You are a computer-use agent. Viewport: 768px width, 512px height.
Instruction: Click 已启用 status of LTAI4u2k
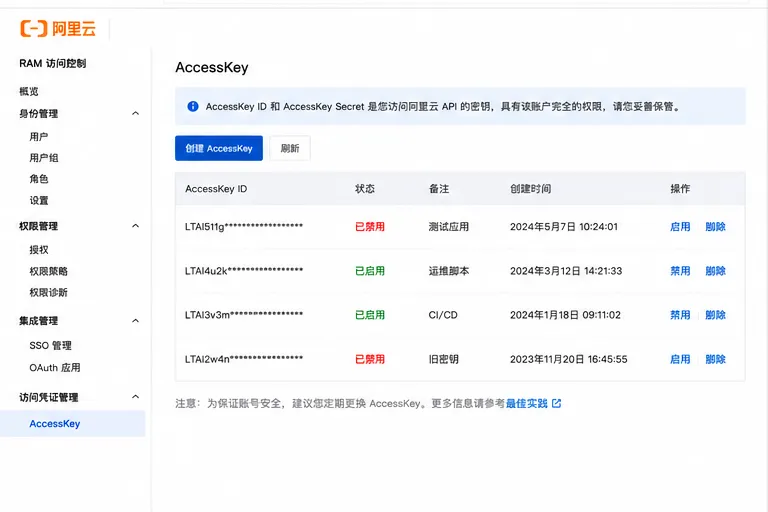(370, 271)
